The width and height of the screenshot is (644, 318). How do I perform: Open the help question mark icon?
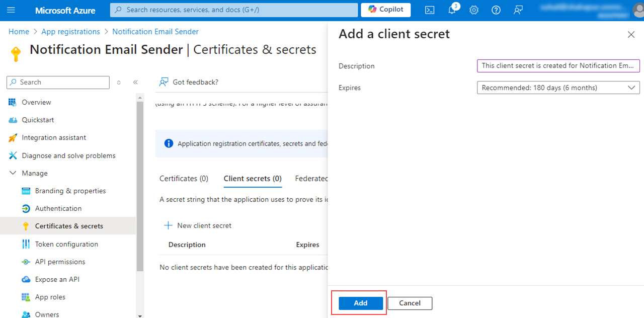(496, 10)
